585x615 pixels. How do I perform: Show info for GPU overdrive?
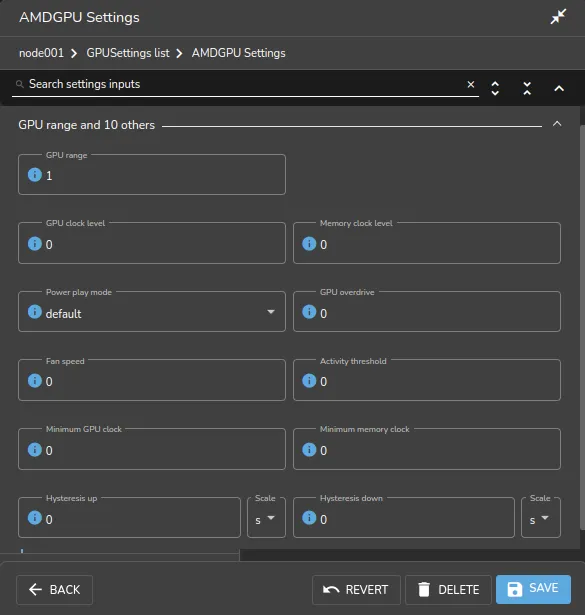pyautogui.click(x=309, y=312)
